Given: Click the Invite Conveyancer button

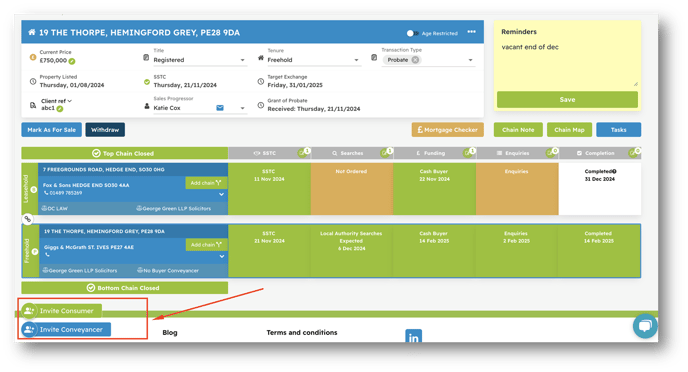Looking at the screenshot, I should [x=66, y=329].
